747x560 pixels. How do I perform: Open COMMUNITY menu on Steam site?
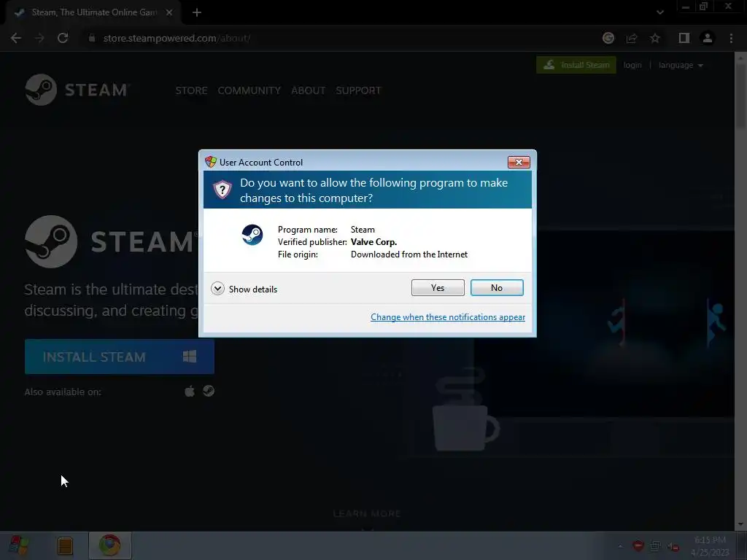coord(249,90)
